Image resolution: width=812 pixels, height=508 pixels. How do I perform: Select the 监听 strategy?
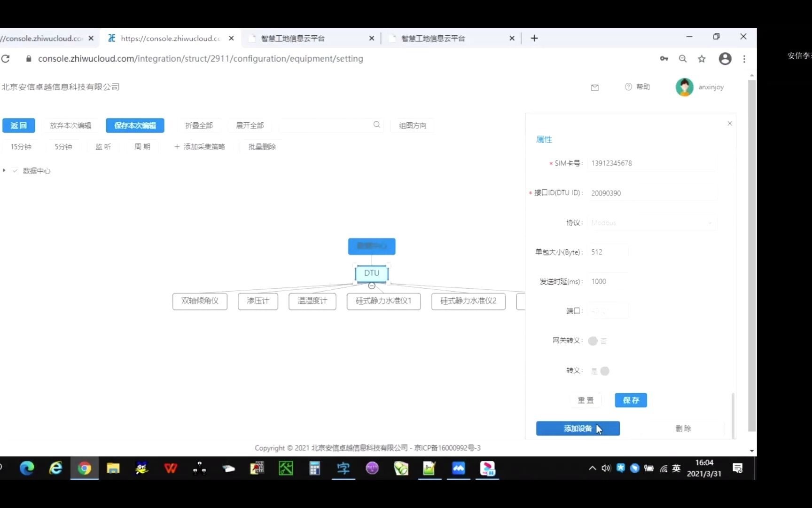(x=103, y=147)
